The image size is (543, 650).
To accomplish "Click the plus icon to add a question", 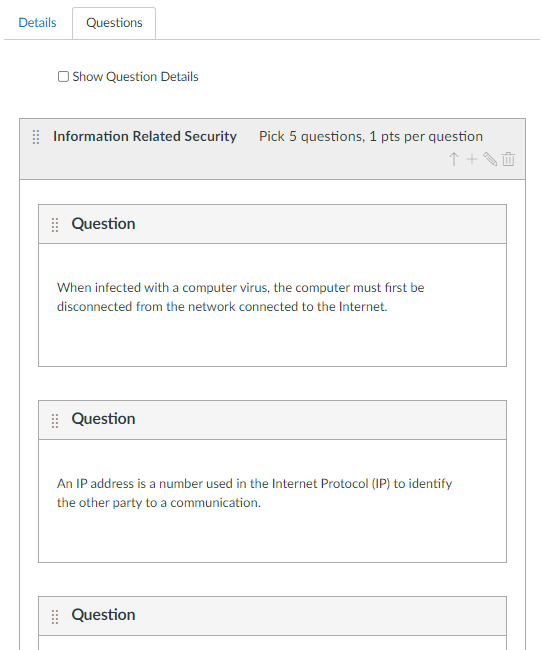I will [472, 159].
